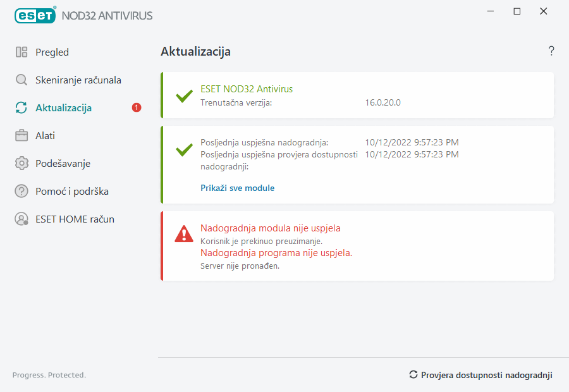Open the help question mark near Aktualizacija header

point(551,51)
